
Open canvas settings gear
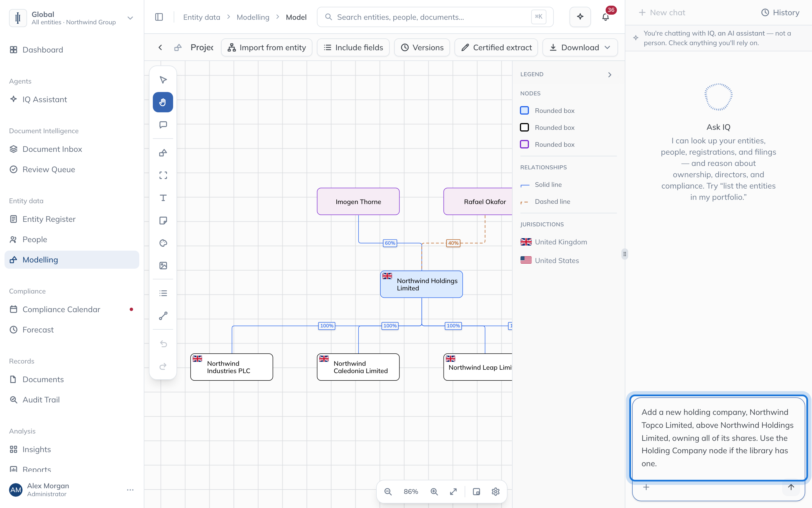point(496,492)
